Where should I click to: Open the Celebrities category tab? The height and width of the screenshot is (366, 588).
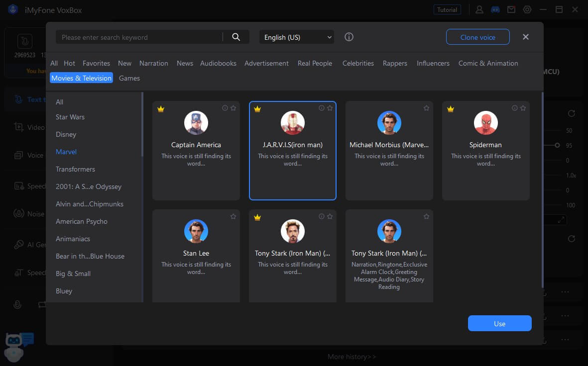pos(358,63)
